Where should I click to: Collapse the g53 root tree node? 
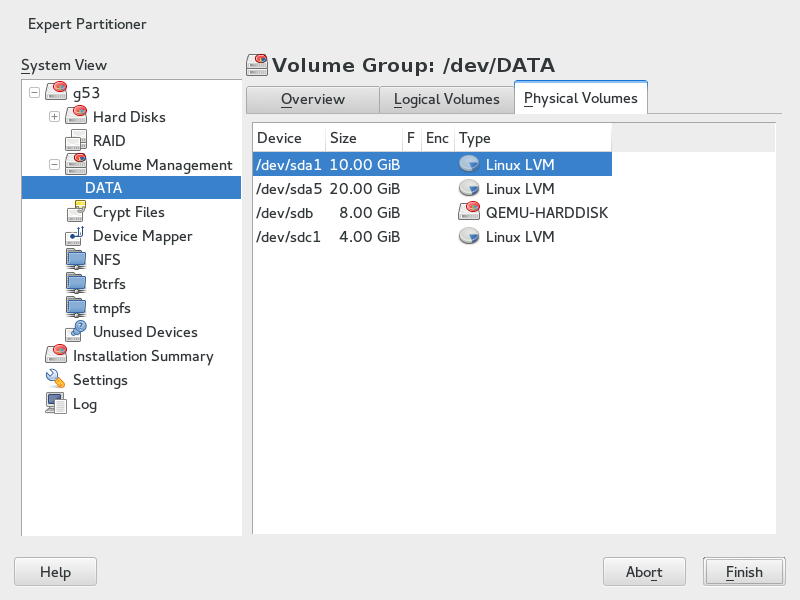click(35, 93)
